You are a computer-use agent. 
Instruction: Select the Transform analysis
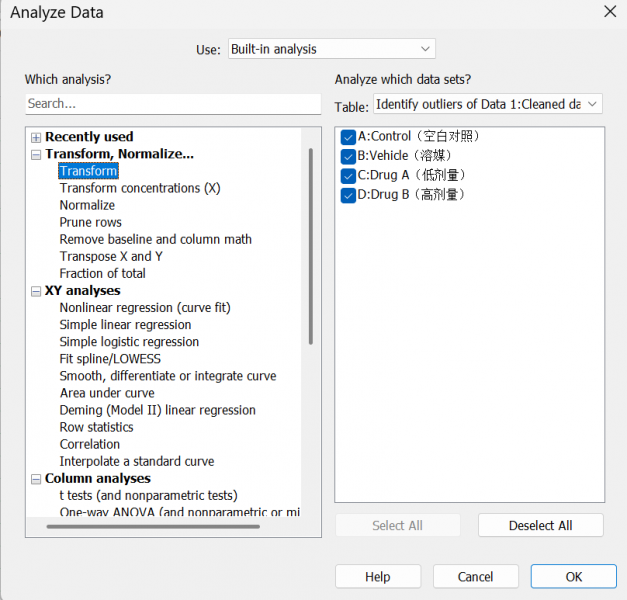[88, 171]
